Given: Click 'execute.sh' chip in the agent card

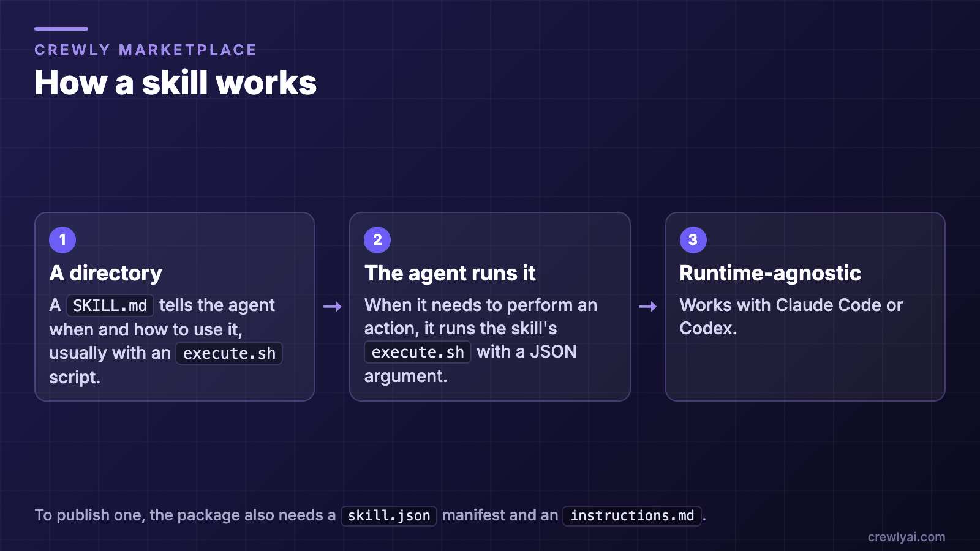Looking at the screenshot, I should [x=418, y=352].
